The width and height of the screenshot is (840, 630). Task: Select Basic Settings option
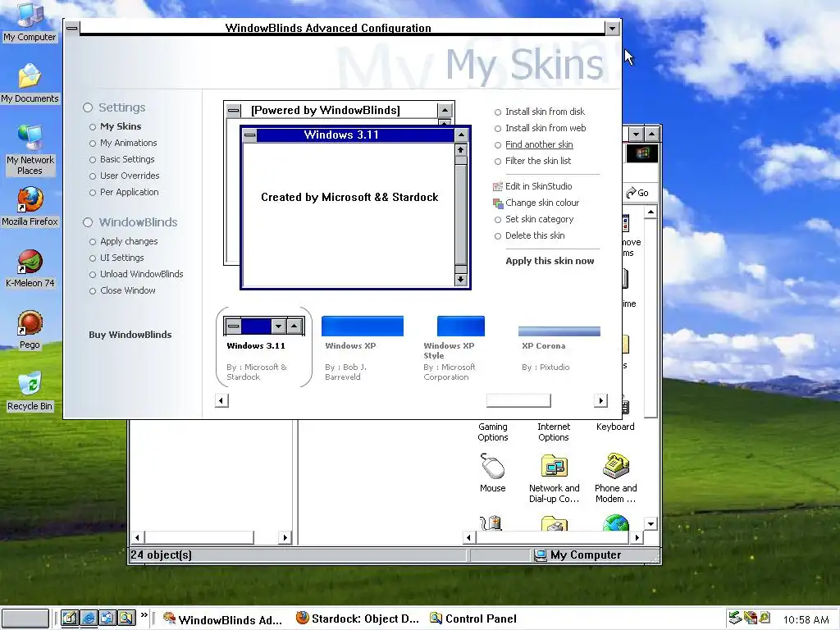click(127, 160)
